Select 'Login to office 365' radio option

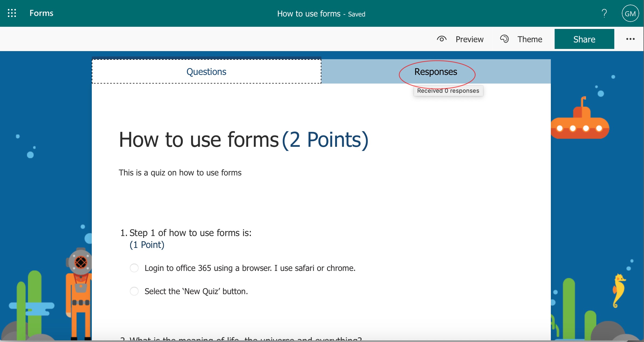click(x=134, y=268)
